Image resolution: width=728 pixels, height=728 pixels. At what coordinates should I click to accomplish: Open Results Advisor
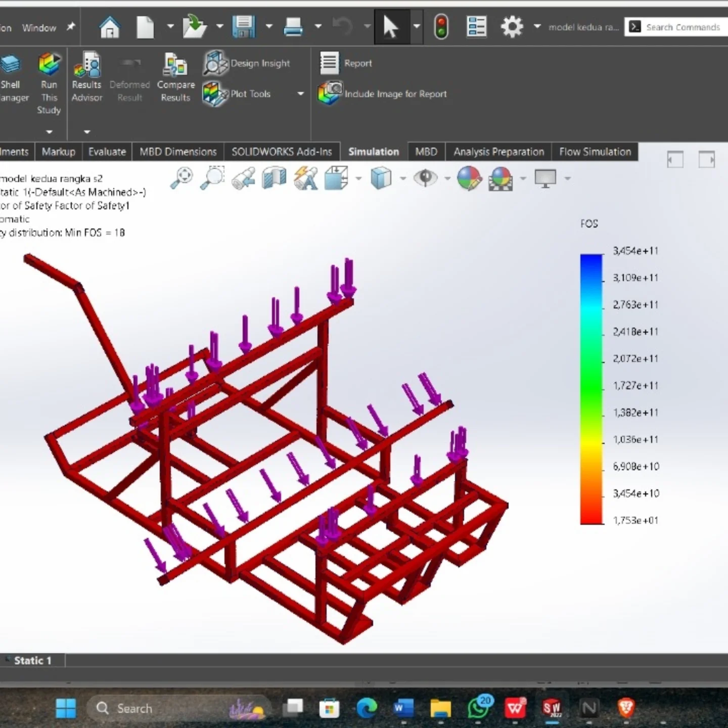coord(87,77)
